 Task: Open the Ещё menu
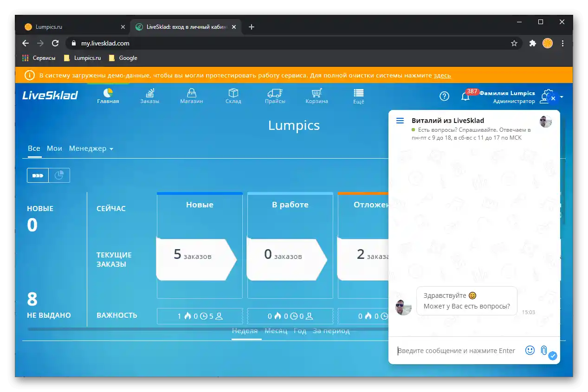point(358,93)
